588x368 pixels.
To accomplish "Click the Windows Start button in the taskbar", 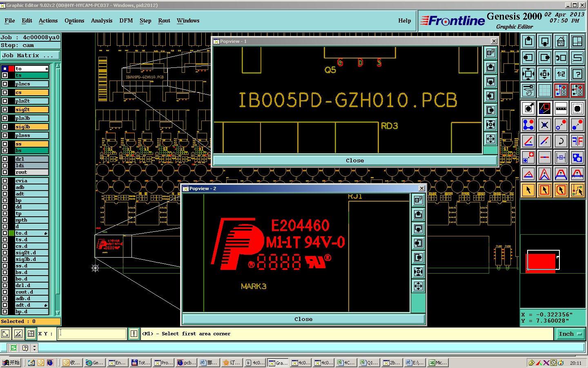I will tap(11, 363).
